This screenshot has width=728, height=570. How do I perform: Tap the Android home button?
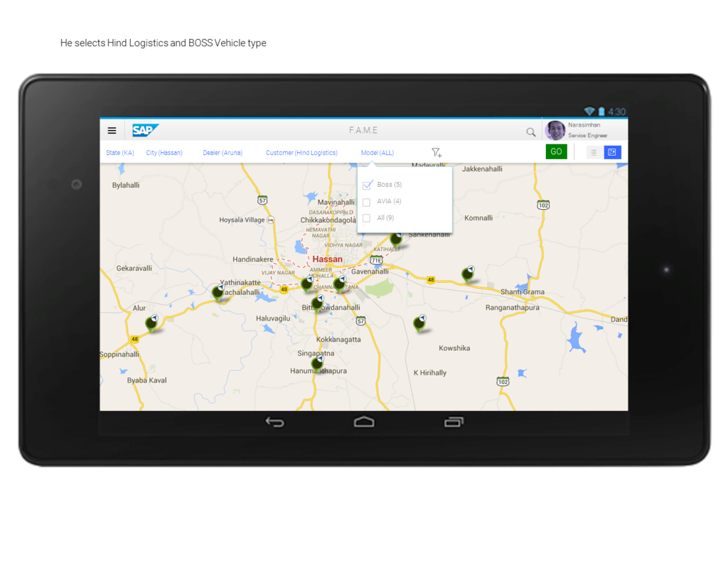pyautogui.click(x=364, y=422)
